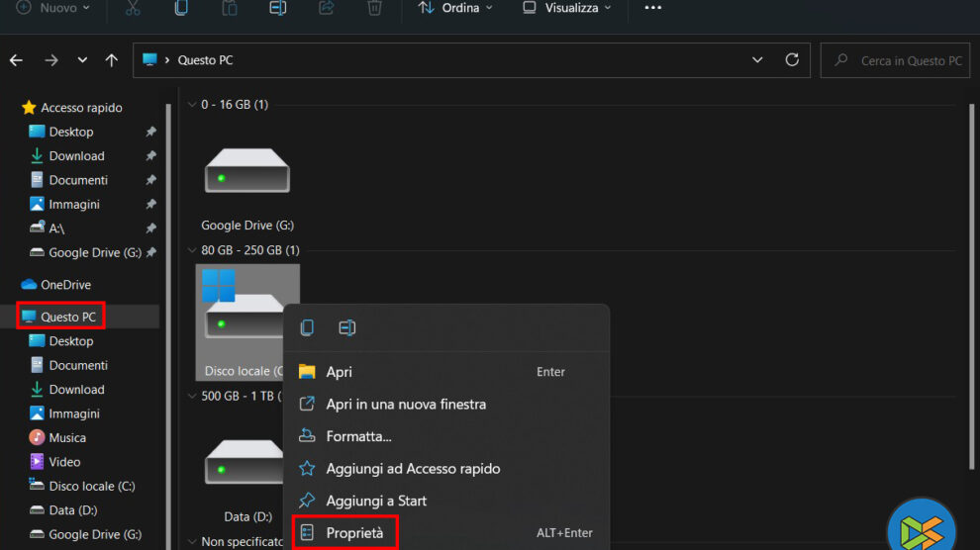Image resolution: width=980 pixels, height=550 pixels.
Task: Open the Visualizza view dropdown
Action: 566,8
